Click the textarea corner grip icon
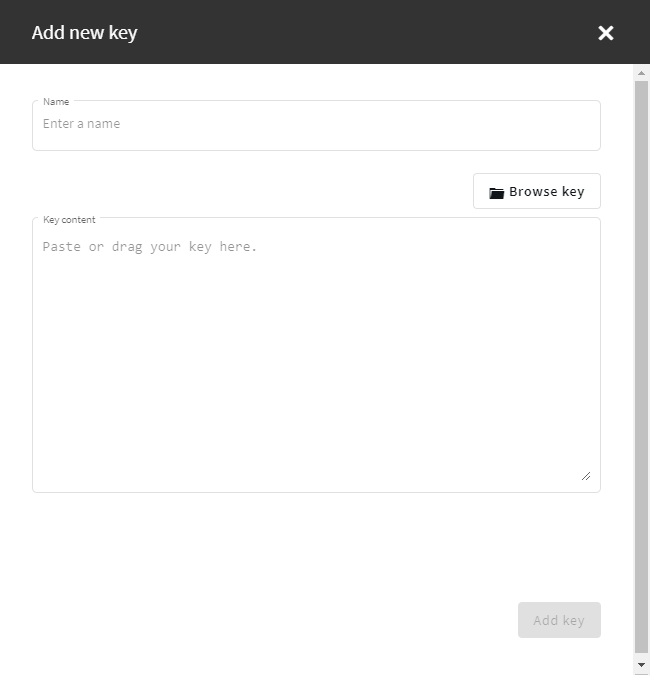 (x=586, y=476)
